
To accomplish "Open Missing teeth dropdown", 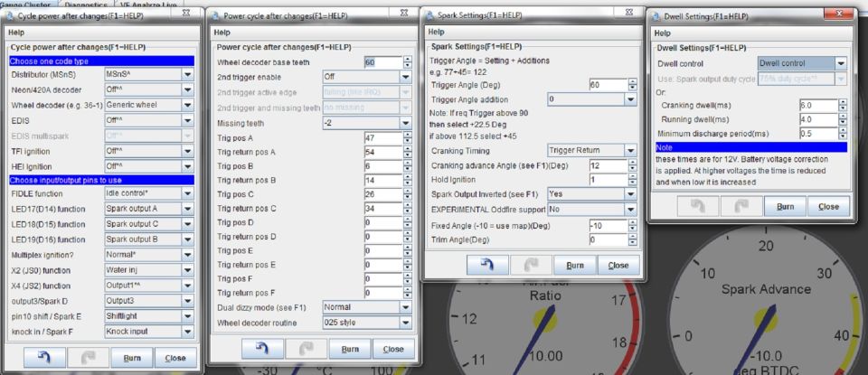I will (x=367, y=123).
